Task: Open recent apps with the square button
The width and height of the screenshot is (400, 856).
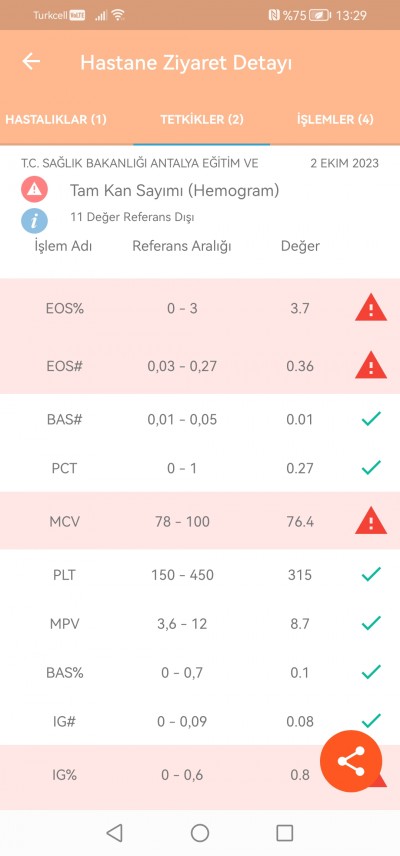Action: click(x=285, y=833)
